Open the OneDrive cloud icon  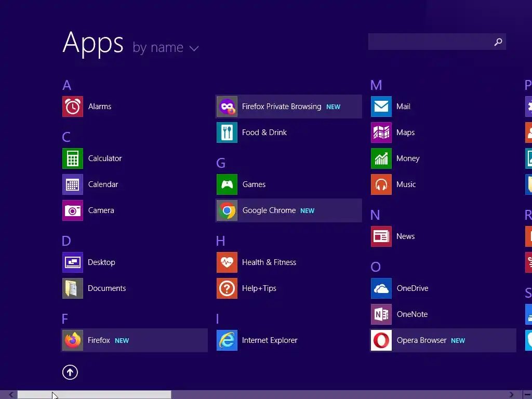(381, 288)
